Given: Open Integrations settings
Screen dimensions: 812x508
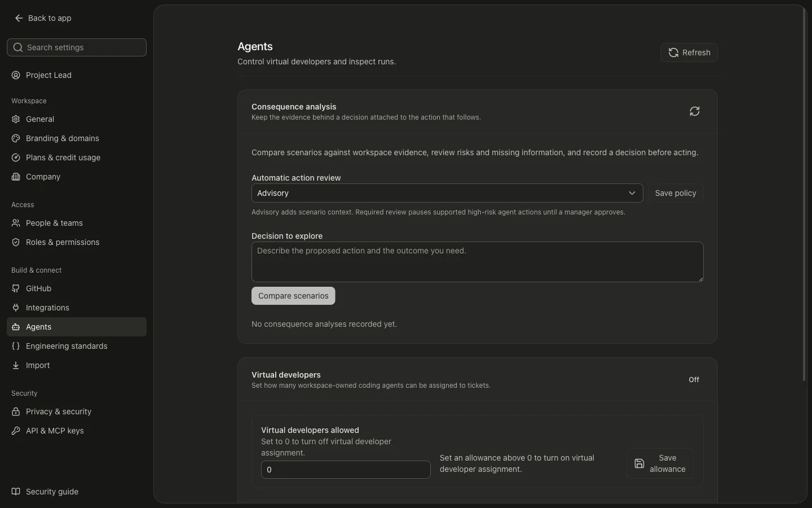Looking at the screenshot, I should (77, 308).
